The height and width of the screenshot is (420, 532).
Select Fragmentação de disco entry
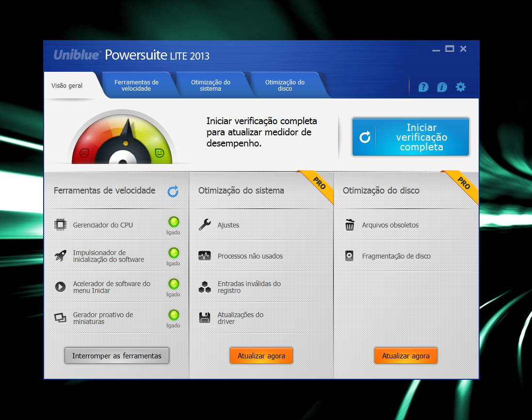tap(396, 256)
